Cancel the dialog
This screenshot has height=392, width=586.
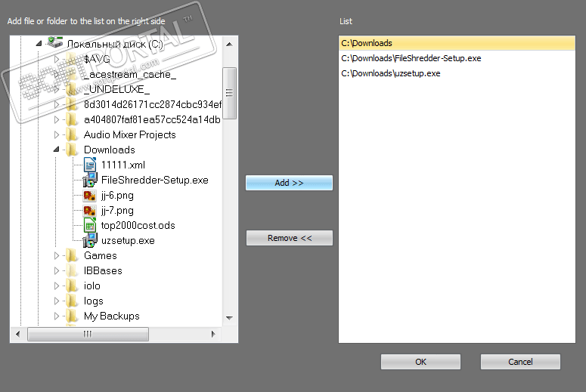click(x=520, y=362)
